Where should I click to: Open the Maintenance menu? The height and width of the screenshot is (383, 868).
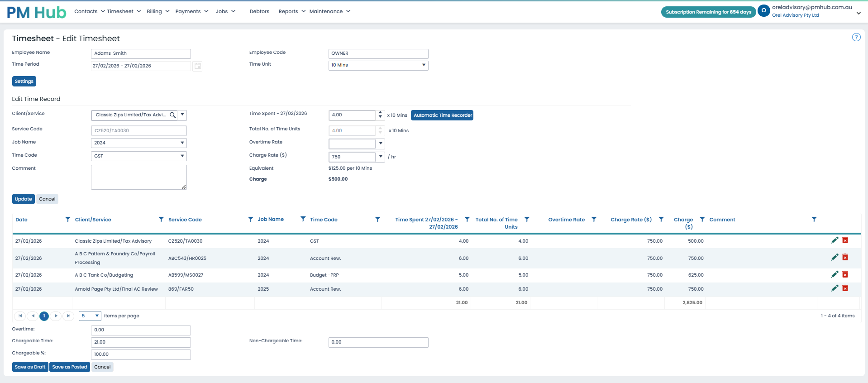click(330, 11)
